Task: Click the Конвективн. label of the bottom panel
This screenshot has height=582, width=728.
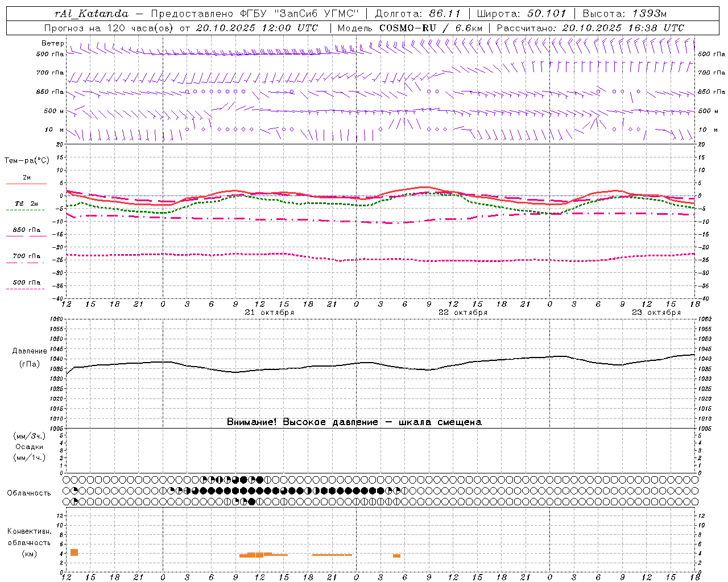Action: pos(30,531)
